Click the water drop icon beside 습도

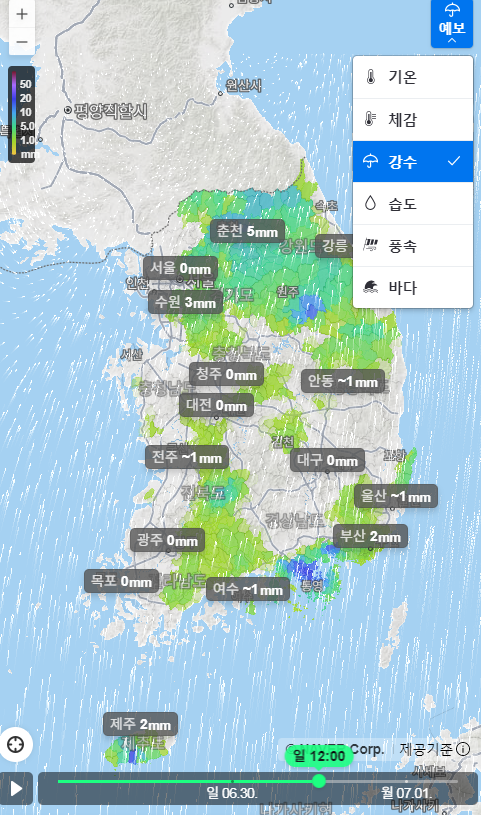tap(370, 203)
